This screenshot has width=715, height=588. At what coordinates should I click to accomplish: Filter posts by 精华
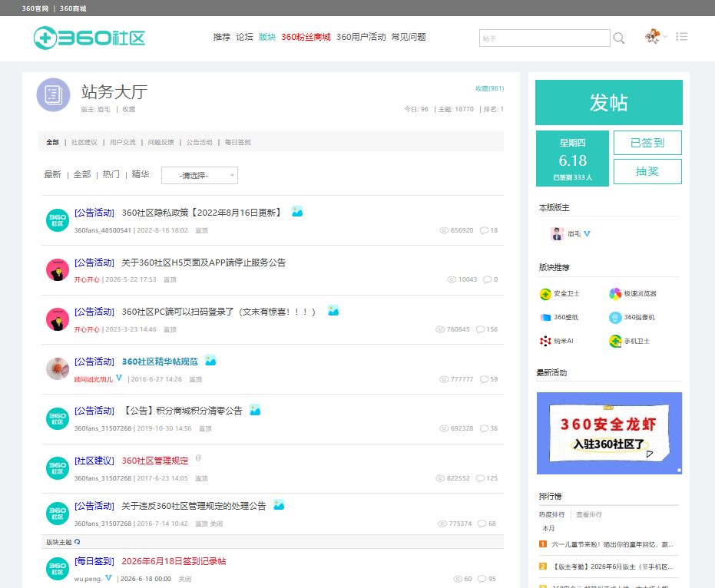(141, 174)
